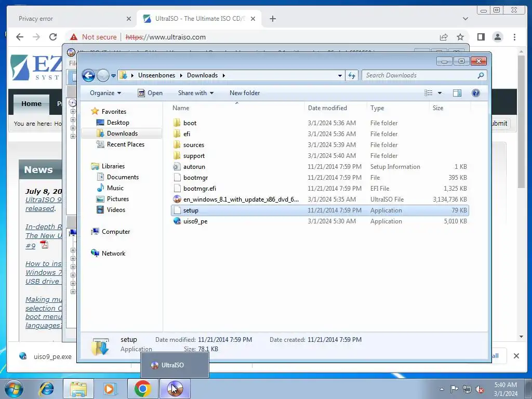Sort files by Name column

(237, 108)
